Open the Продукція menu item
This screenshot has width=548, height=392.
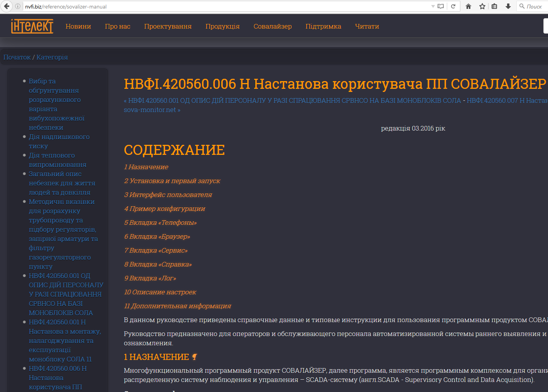pyautogui.click(x=222, y=26)
